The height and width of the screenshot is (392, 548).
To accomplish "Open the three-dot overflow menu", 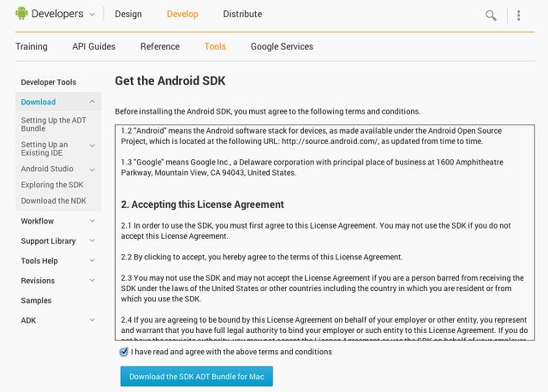I will tap(519, 15).
